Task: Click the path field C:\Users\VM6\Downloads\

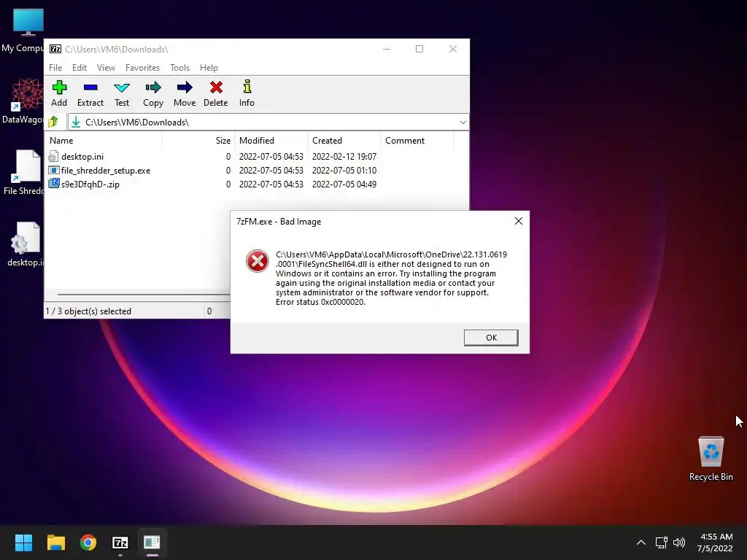Action: [268, 122]
